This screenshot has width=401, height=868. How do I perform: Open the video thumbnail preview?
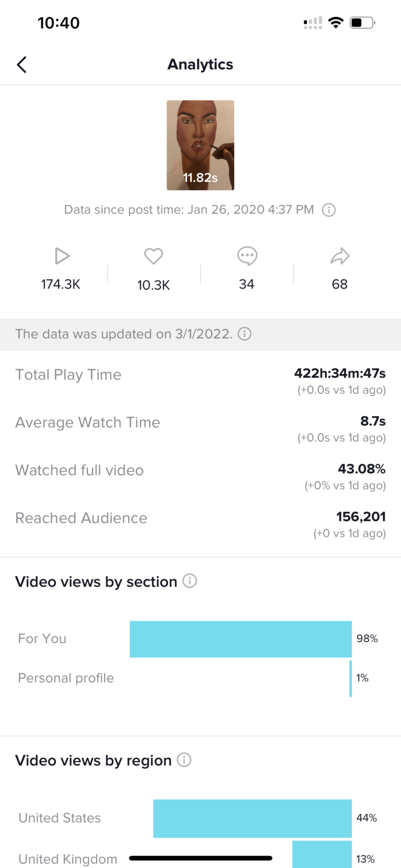click(200, 145)
